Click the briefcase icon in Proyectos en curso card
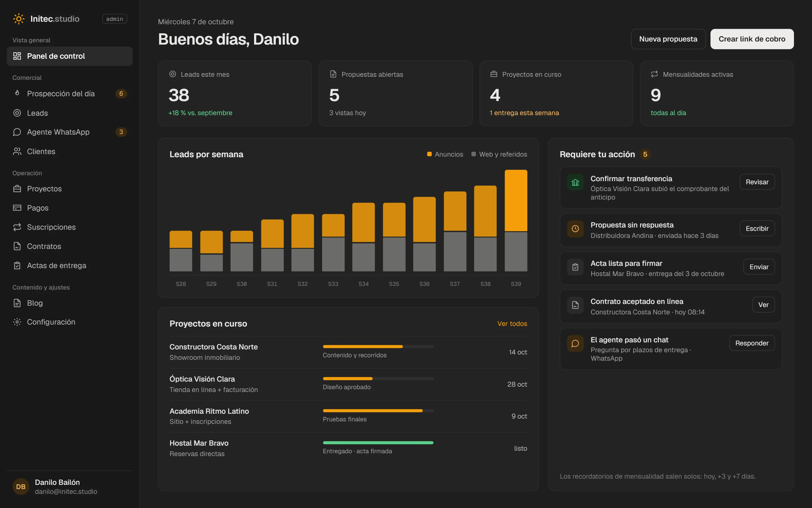Viewport: 812px width, 508px height. tap(494, 74)
